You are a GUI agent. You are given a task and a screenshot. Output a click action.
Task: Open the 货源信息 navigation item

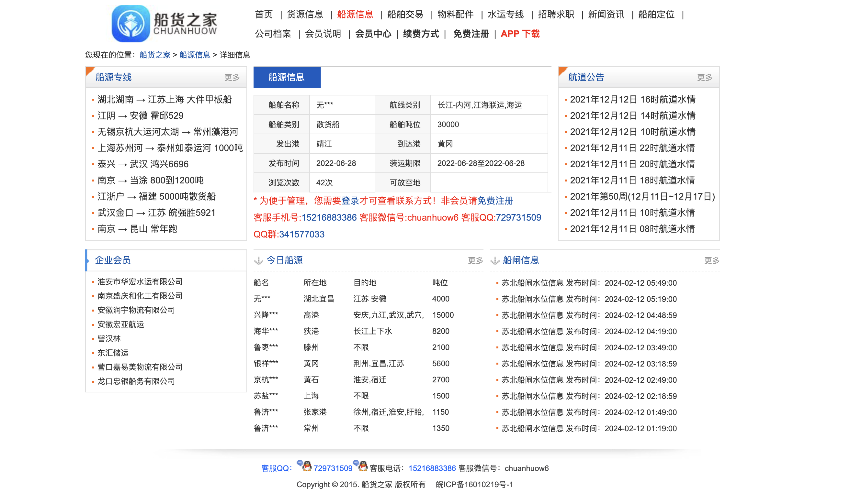305,14
